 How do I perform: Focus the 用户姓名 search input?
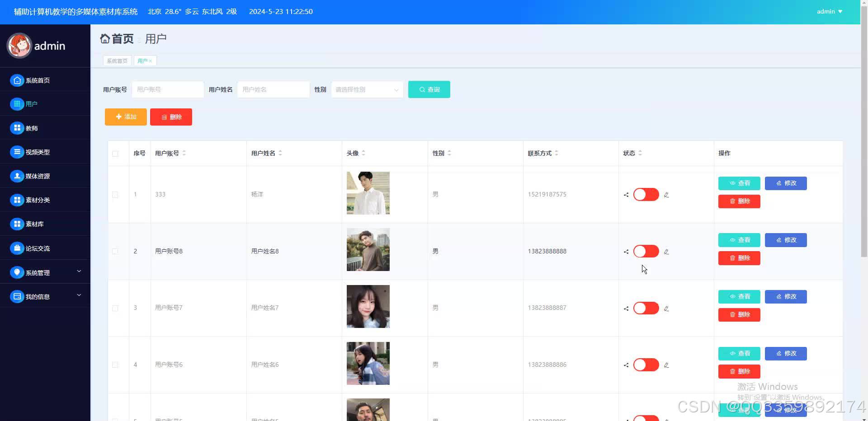click(x=274, y=89)
